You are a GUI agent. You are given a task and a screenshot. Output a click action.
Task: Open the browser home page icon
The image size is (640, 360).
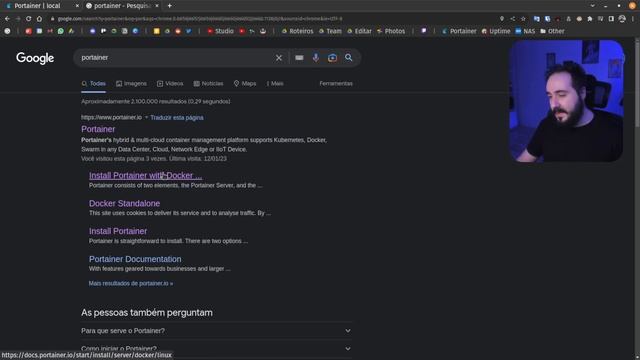(39, 19)
